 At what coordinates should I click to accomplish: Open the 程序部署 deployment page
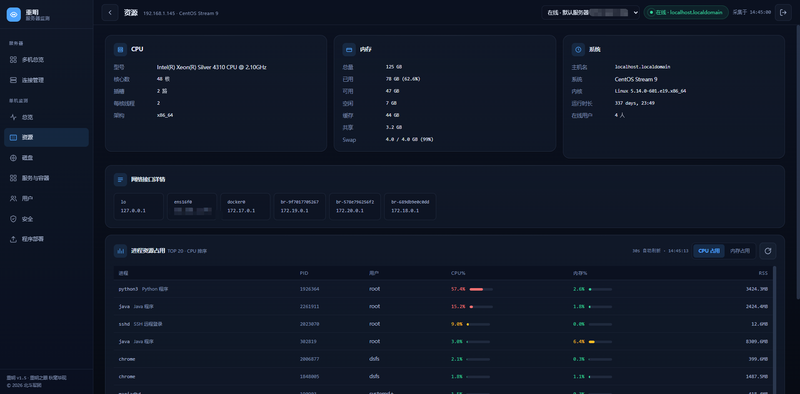[46, 239]
